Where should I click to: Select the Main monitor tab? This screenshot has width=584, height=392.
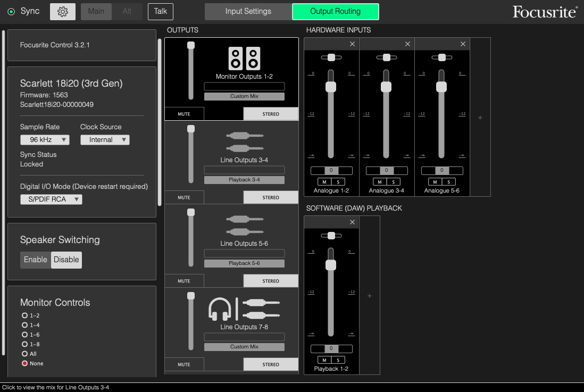(x=96, y=11)
